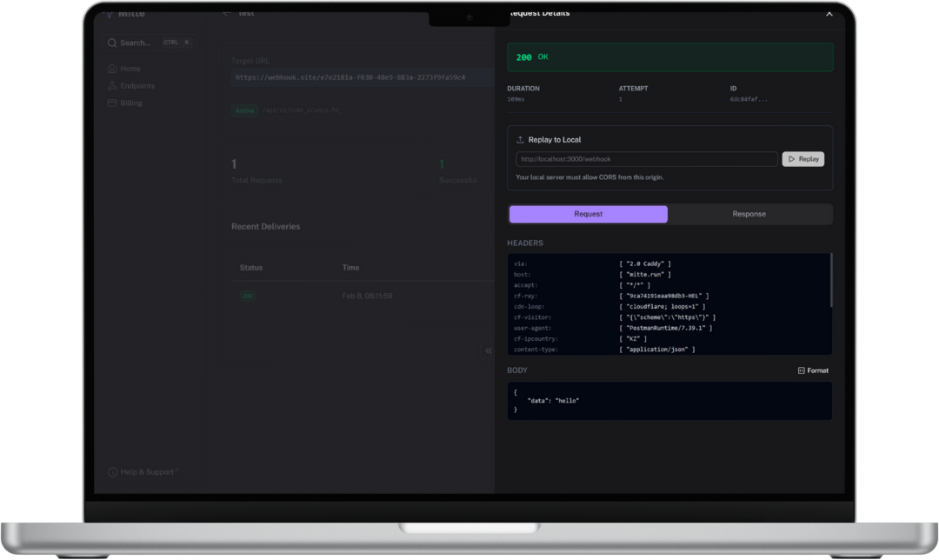Click the Active status badge

[x=244, y=111]
